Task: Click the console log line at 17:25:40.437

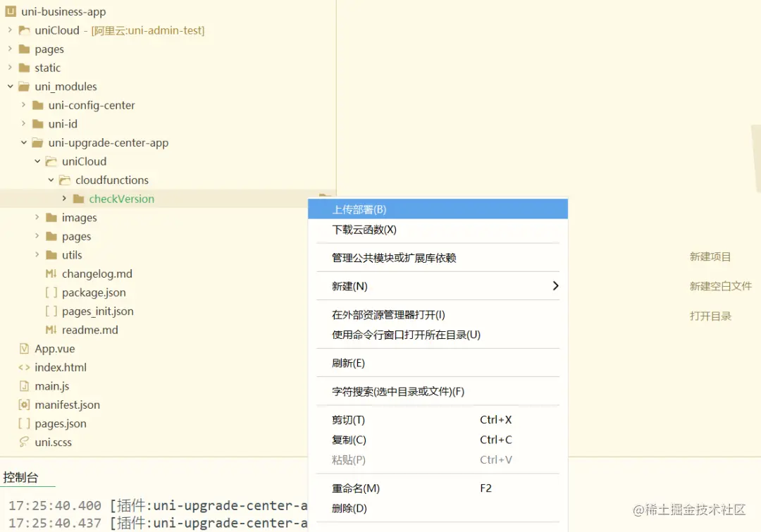Action: coord(158,524)
